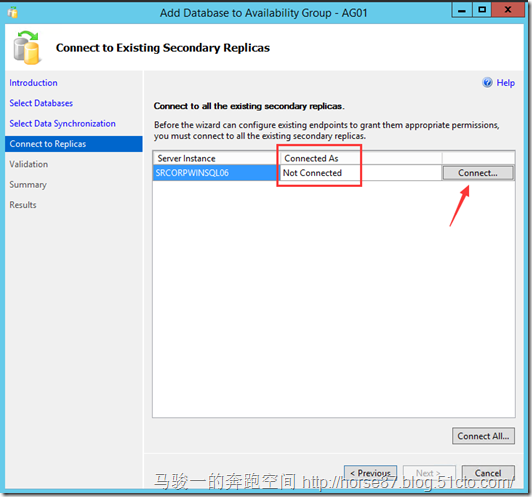Click the Next button

[x=429, y=473]
